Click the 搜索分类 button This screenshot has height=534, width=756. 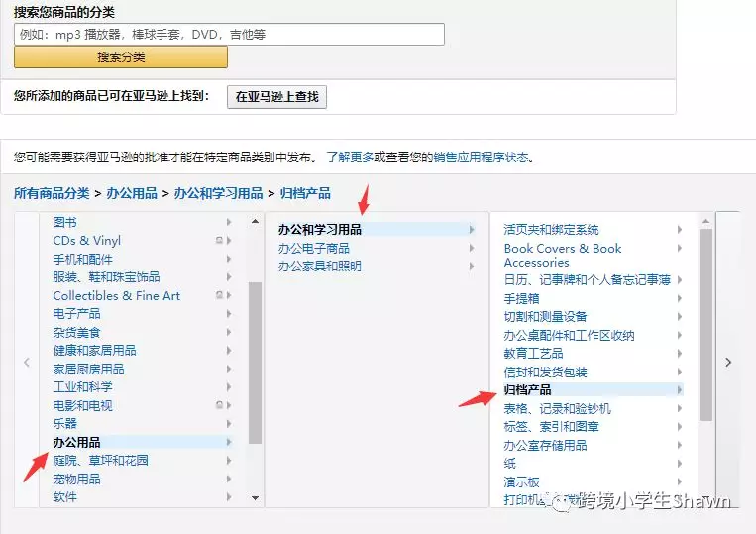tap(121, 57)
